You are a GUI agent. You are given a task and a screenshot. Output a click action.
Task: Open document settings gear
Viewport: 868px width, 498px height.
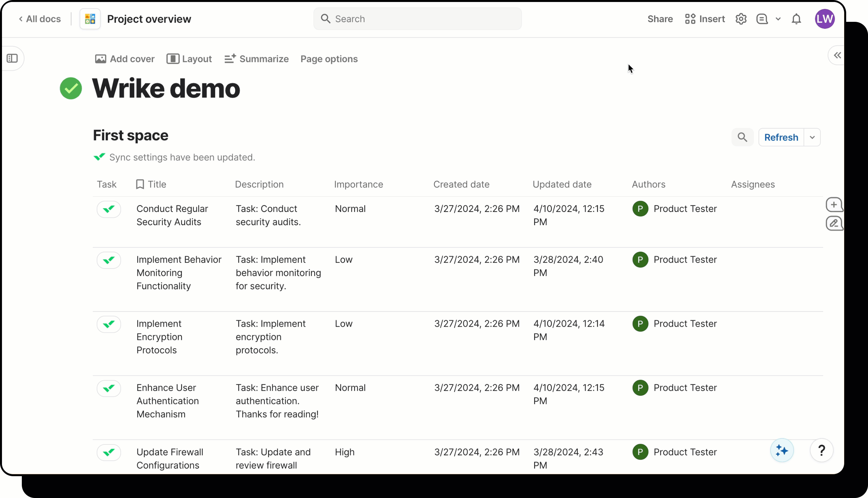click(x=741, y=19)
